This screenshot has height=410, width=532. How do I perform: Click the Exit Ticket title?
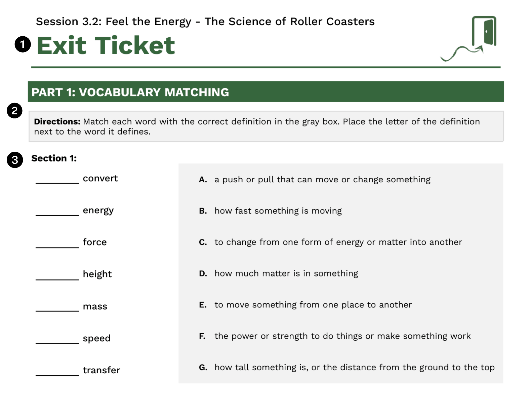click(106, 45)
